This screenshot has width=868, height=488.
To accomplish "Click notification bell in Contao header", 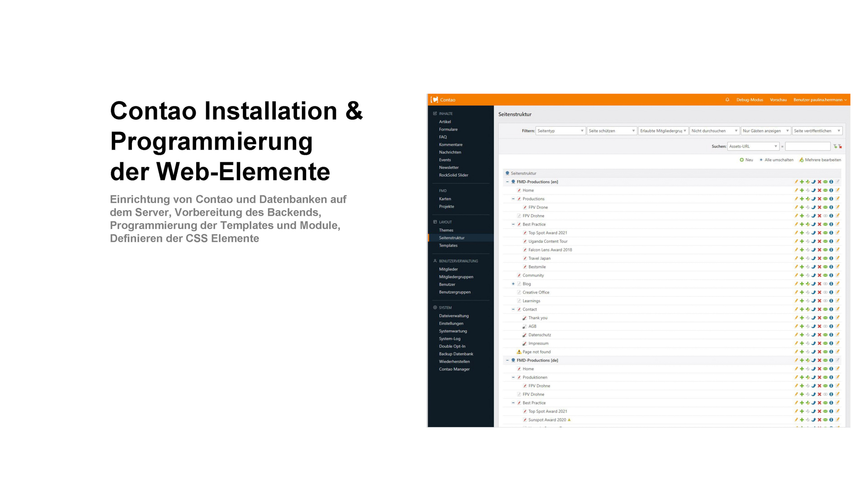I will tap(727, 100).
